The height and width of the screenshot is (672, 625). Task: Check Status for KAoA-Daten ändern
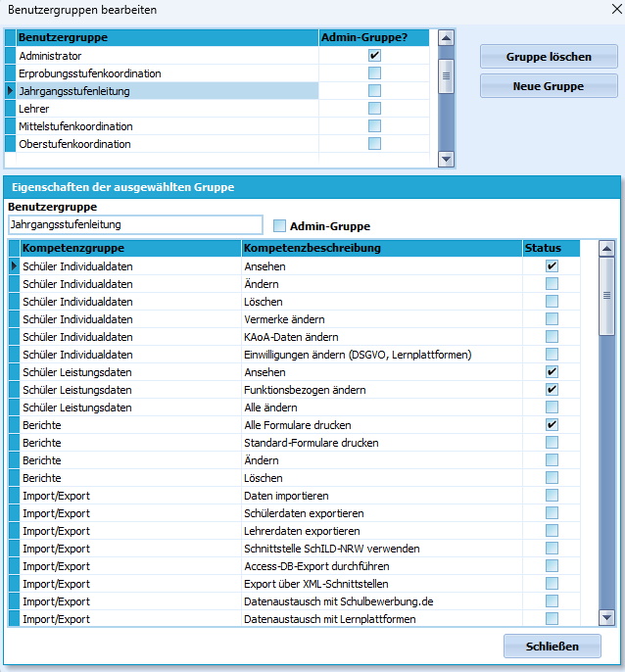coord(552,336)
